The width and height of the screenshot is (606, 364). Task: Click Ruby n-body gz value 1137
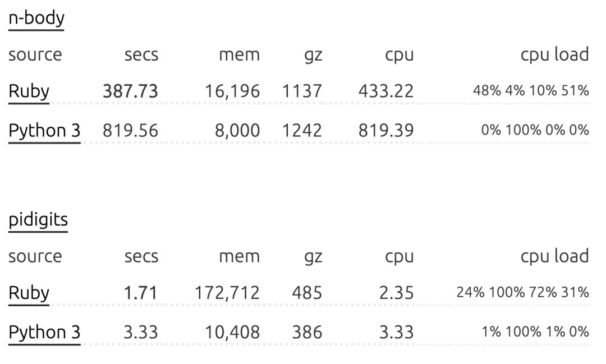302,91
